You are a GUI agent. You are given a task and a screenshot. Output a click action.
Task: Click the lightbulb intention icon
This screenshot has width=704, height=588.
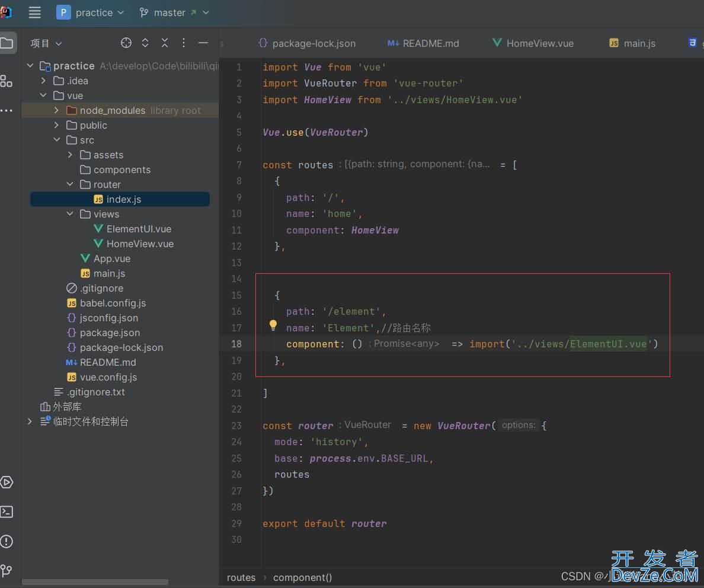(x=273, y=325)
